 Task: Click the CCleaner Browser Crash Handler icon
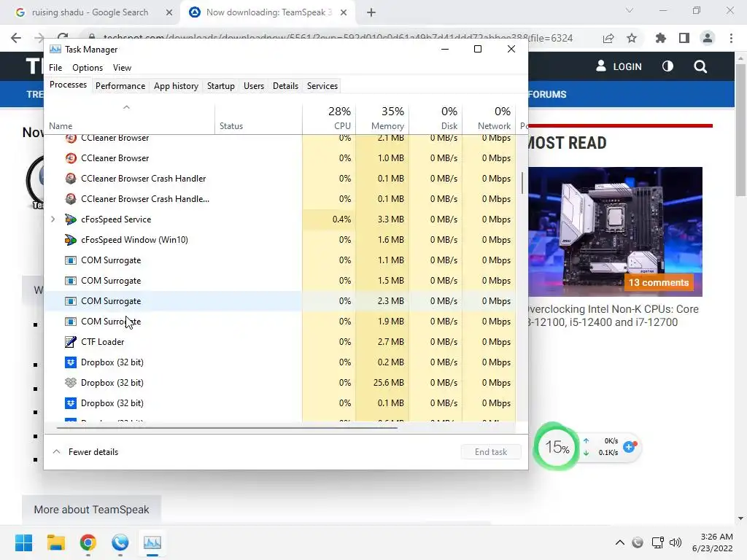(x=71, y=179)
